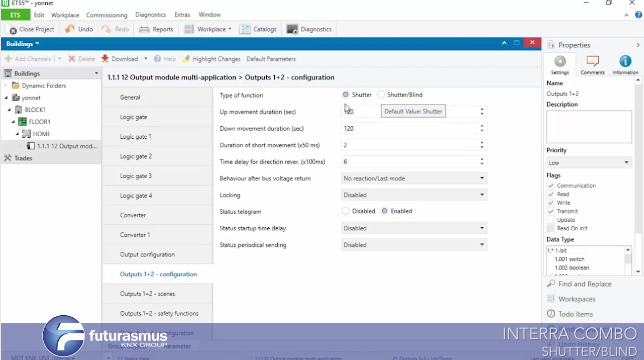Click the Default Parameters button
This screenshot has width=644, height=360.
(x=271, y=59)
